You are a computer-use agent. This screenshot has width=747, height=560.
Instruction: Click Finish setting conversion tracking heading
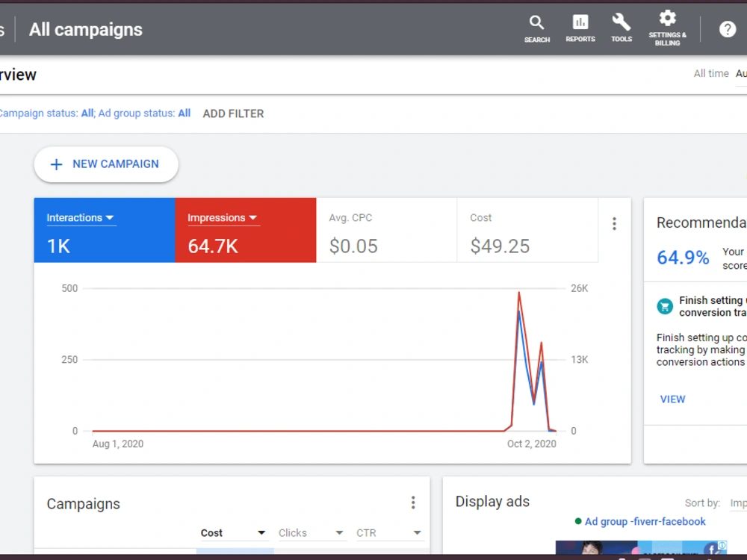click(x=713, y=307)
